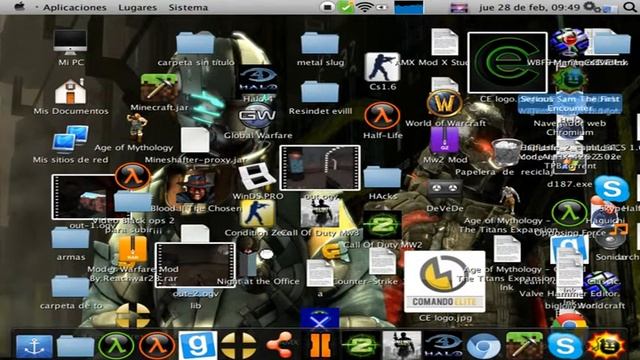
Task: Open Chromium browser in the dock
Action: (483, 346)
